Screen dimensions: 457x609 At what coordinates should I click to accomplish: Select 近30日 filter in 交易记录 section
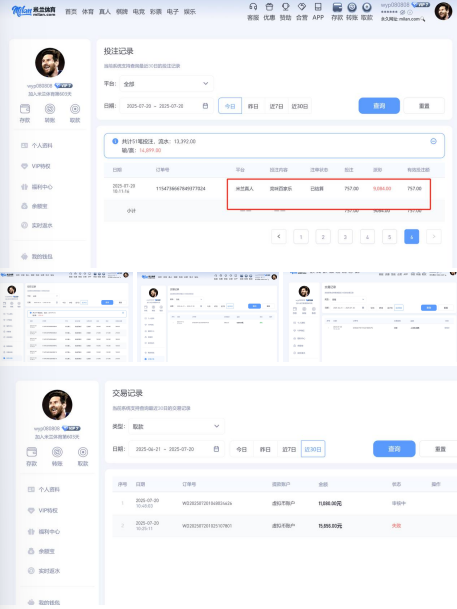click(x=313, y=449)
